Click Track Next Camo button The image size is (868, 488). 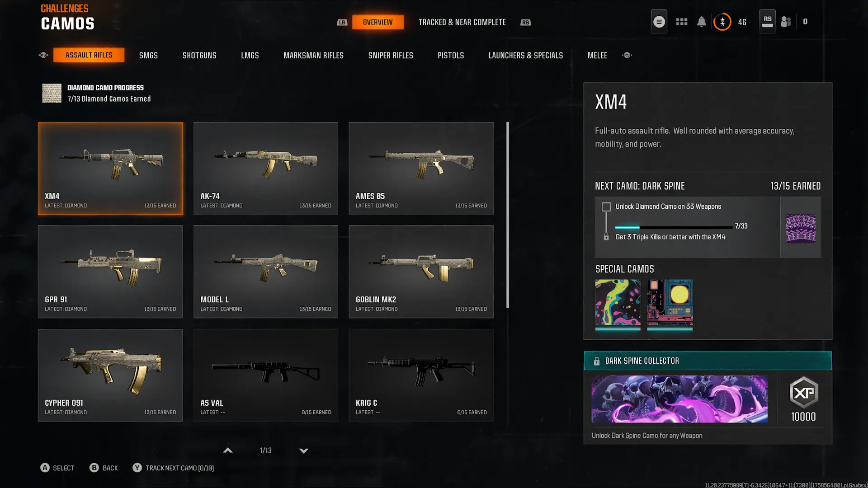[173, 468]
